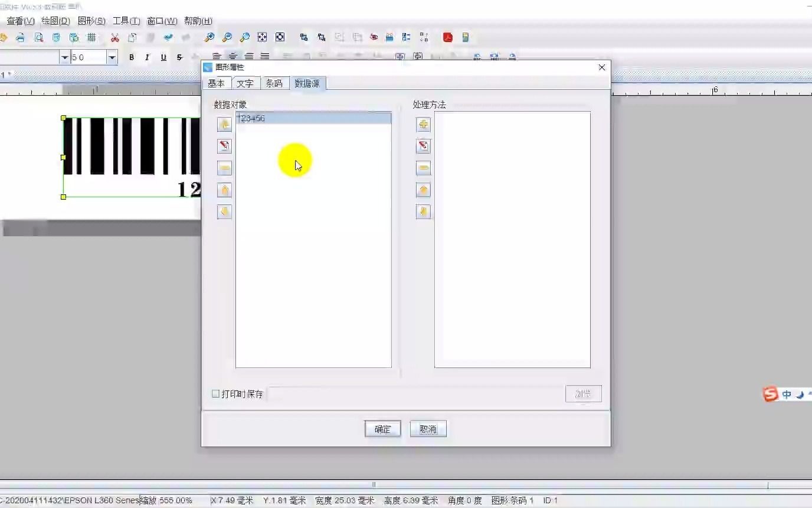Image resolution: width=812 pixels, height=508 pixels.
Task: Open the 绘图(D) menu
Action: click(x=55, y=21)
